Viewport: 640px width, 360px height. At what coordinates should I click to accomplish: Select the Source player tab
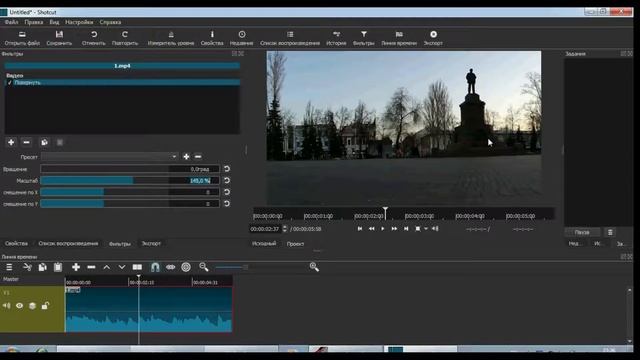(264, 244)
